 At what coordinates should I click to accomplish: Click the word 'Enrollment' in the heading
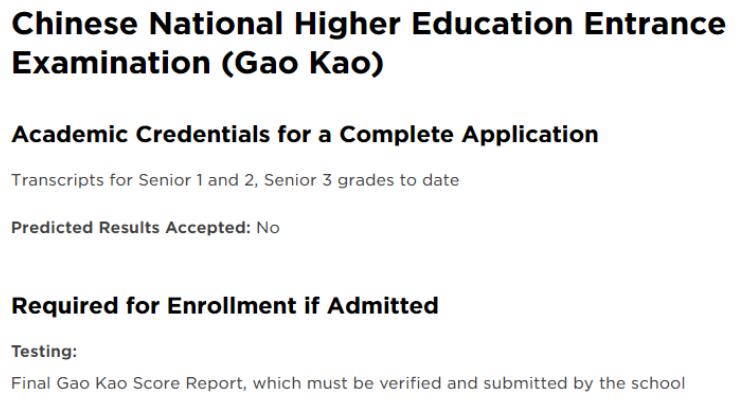[x=232, y=306]
